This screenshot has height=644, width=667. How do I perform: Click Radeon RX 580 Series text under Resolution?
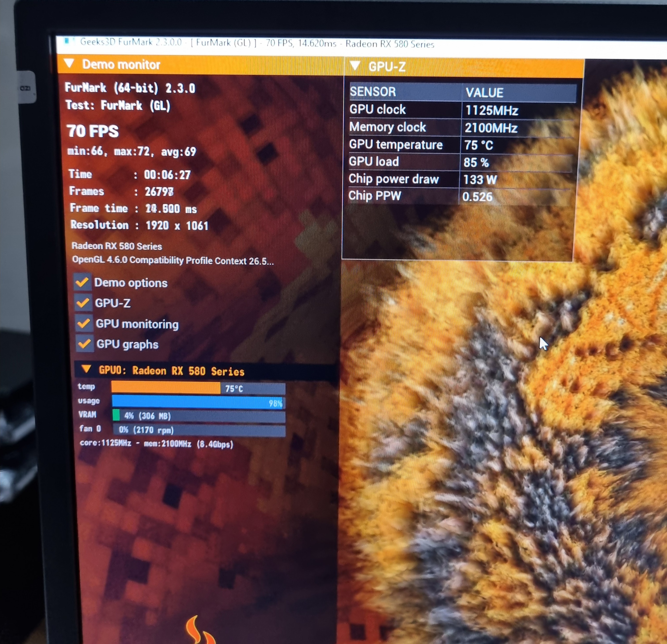(x=117, y=246)
